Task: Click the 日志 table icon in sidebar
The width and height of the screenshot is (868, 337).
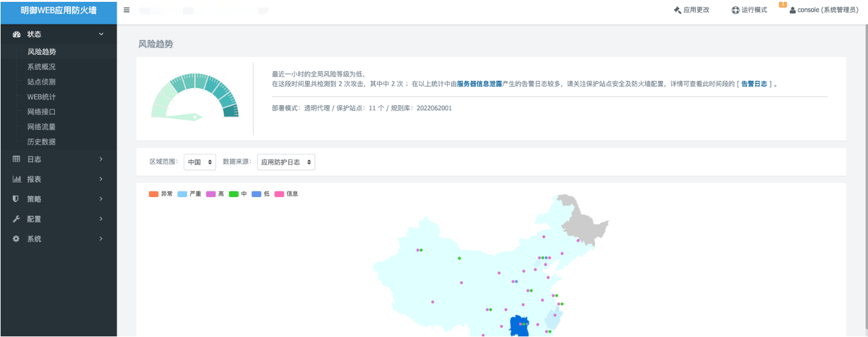Action: click(x=16, y=159)
